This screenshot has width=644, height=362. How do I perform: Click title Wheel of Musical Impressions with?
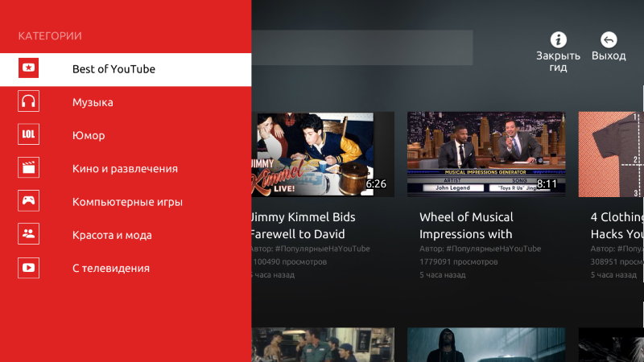(466, 225)
